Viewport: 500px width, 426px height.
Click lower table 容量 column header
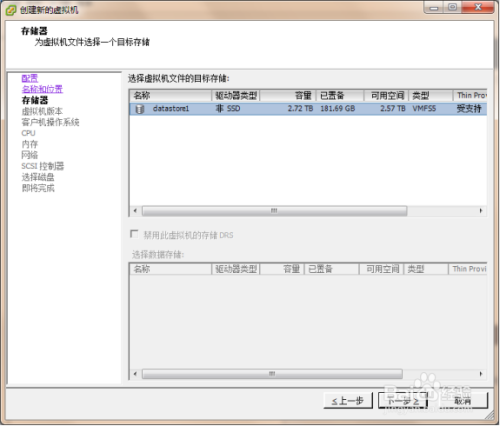pyautogui.click(x=282, y=269)
